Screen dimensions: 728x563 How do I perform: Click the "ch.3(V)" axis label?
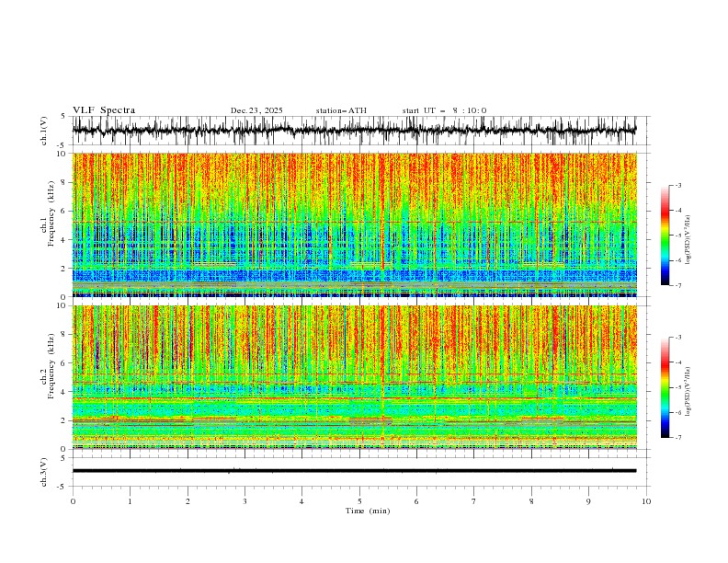(x=44, y=472)
